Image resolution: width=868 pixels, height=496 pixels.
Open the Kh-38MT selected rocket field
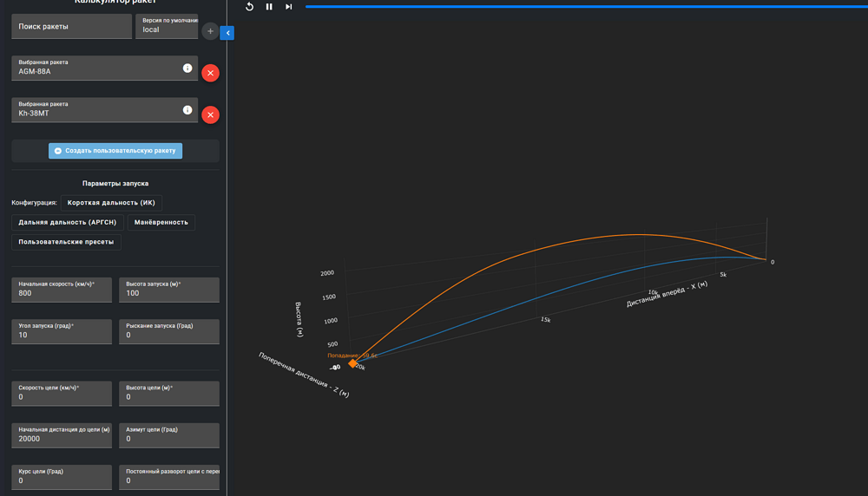(x=95, y=110)
